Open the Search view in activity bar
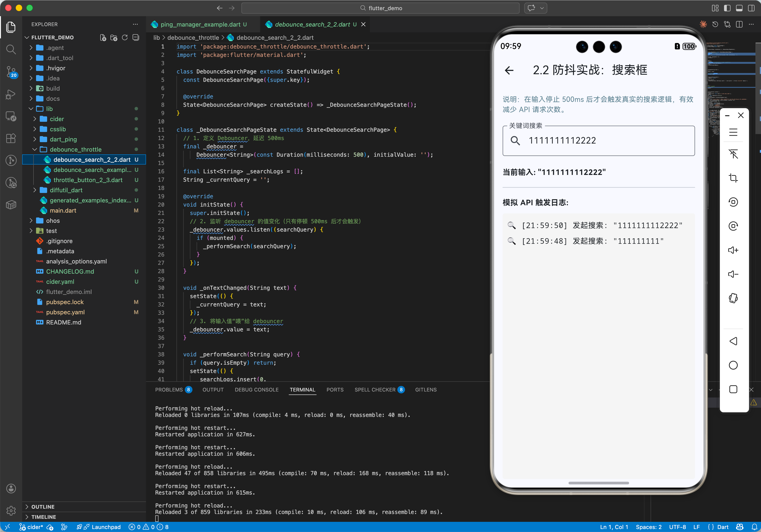The height and width of the screenshot is (532, 761). (x=11, y=49)
